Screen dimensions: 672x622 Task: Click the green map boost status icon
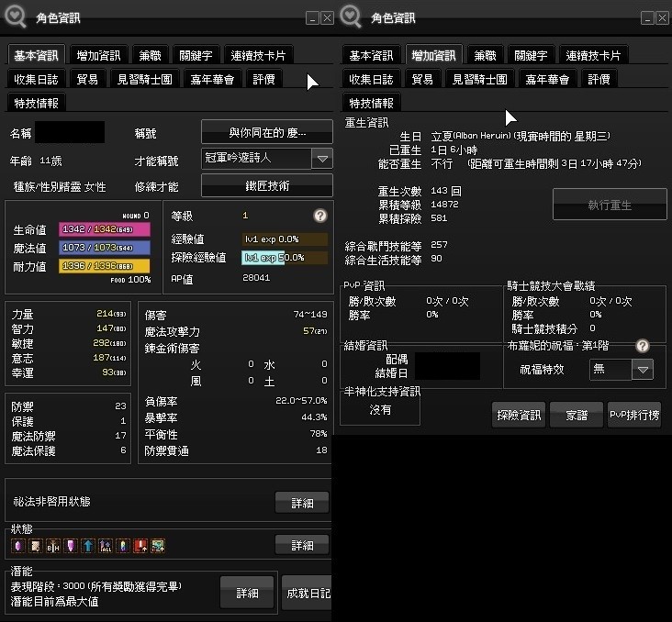(158, 545)
